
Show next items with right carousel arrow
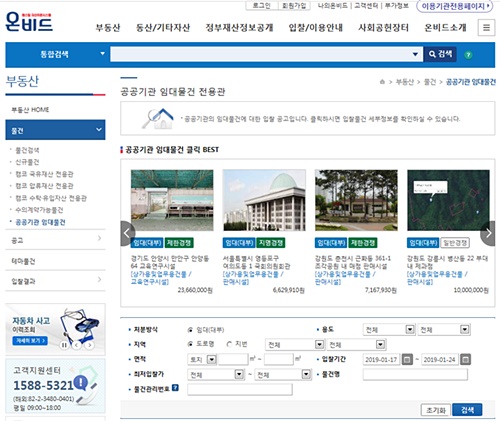tap(488, 233)
